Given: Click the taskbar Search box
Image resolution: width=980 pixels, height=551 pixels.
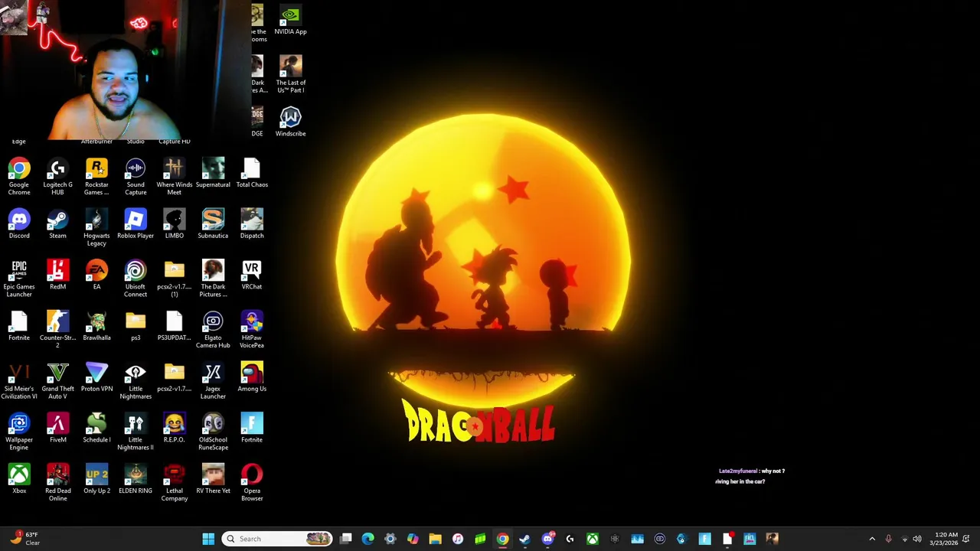Looking at the screenshot, I should coord(277,539).
